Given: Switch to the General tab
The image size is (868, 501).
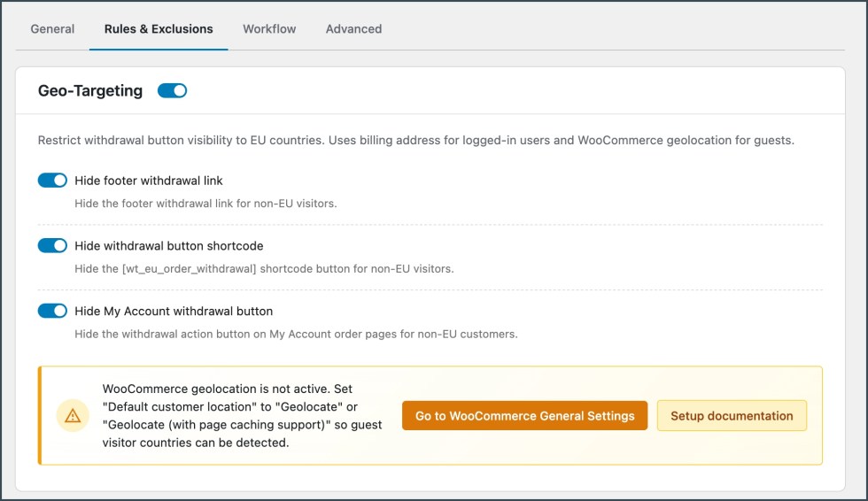Looking at the screenshot, I should coord(52,28).
